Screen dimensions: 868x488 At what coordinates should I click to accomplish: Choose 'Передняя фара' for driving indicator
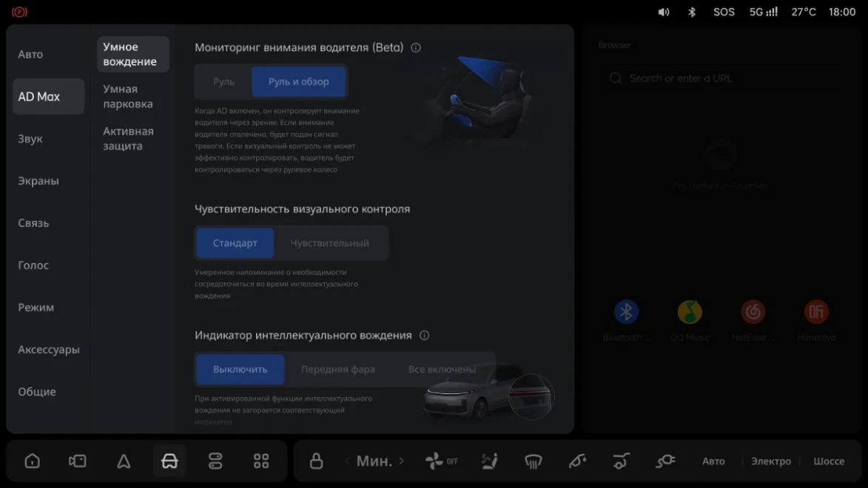(337, 369)
